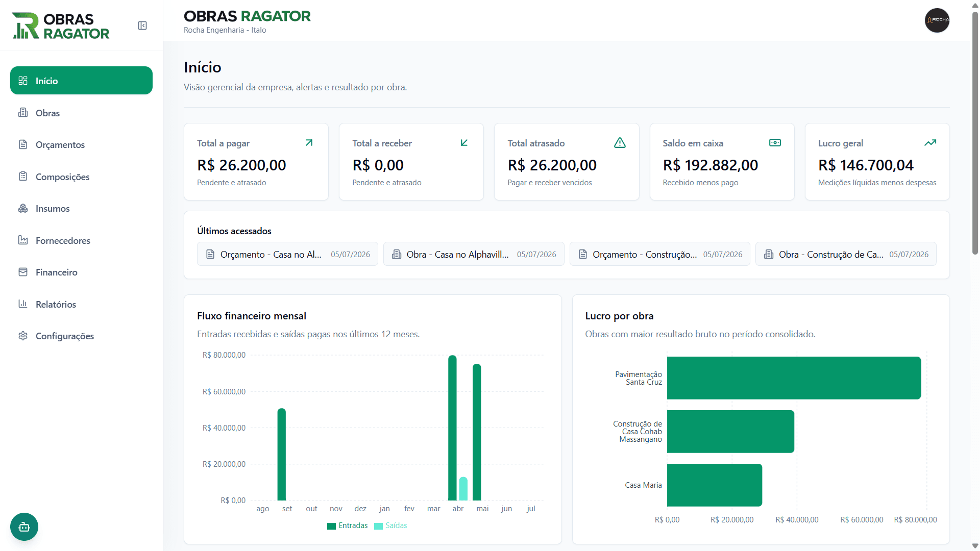Click the warning triangle on Total atrasado card

click(x=620, y=143)
